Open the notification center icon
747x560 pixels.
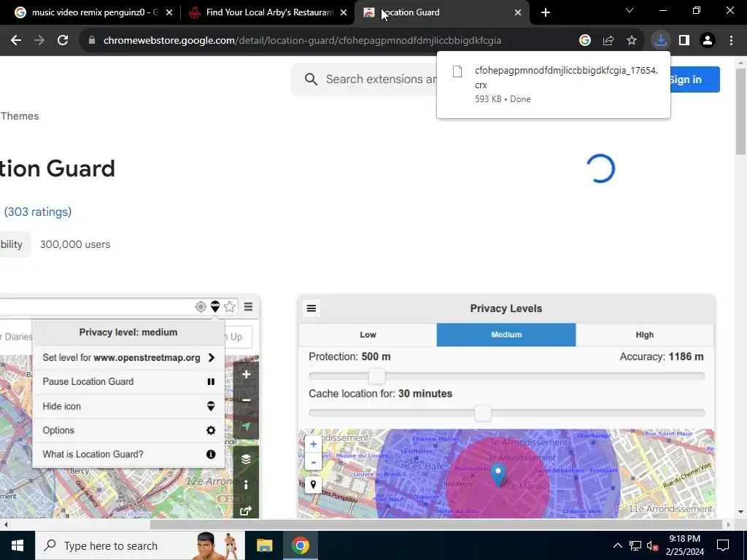coord(723,545)
